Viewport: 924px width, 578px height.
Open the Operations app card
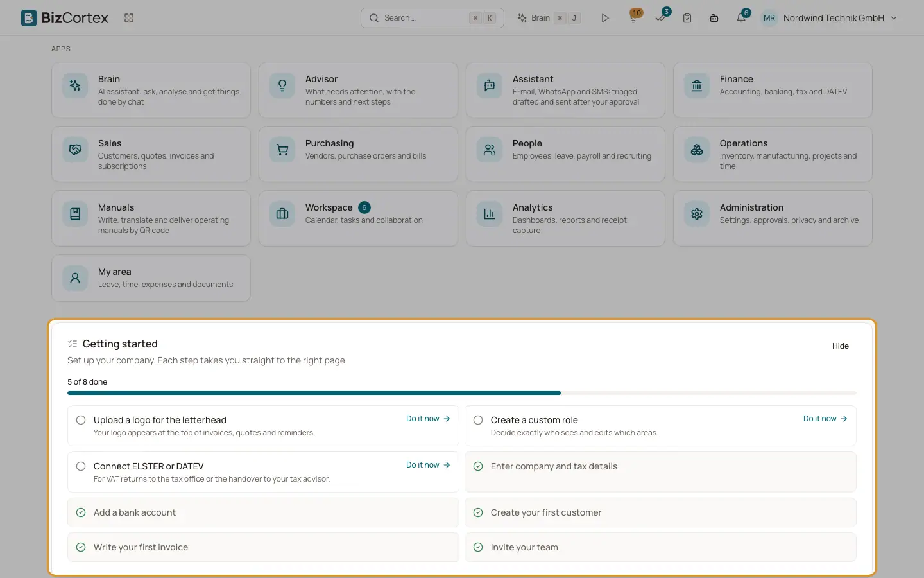pyautogui.click(x=773, y=154)
